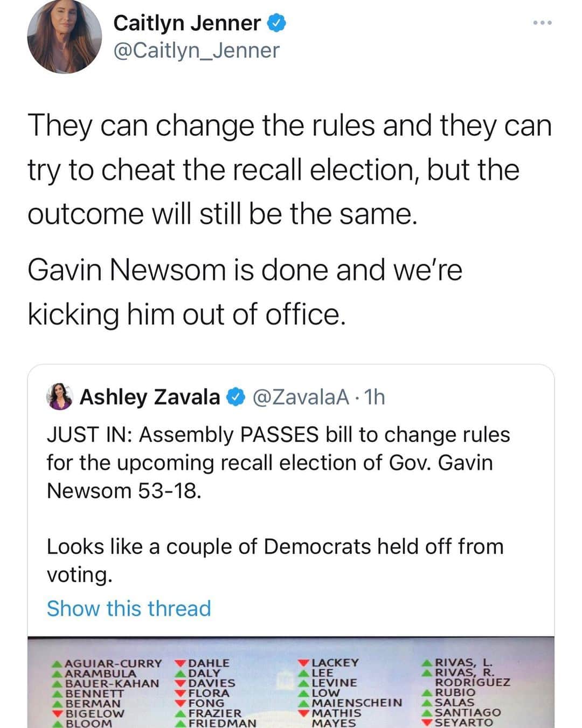Click the MAIENSCHEIN name in vote image
The height and width of the screenshot is (728, 582).
click(x=357, y=703)
